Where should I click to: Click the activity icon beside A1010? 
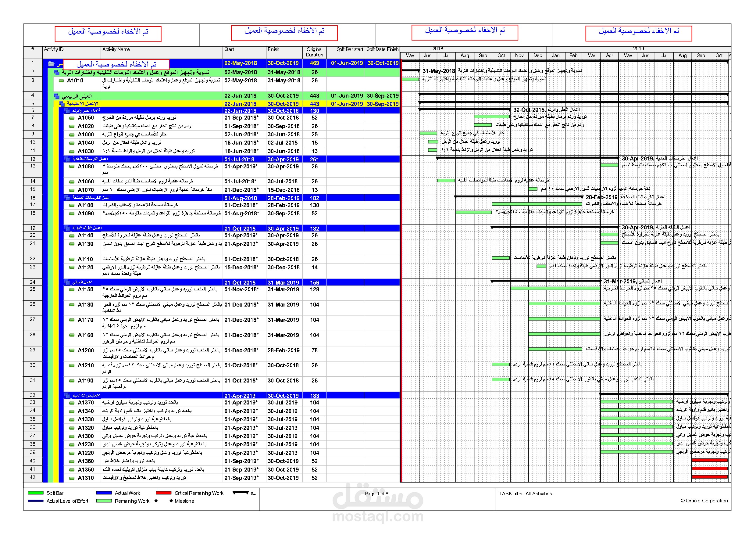(x=61, y=81)
